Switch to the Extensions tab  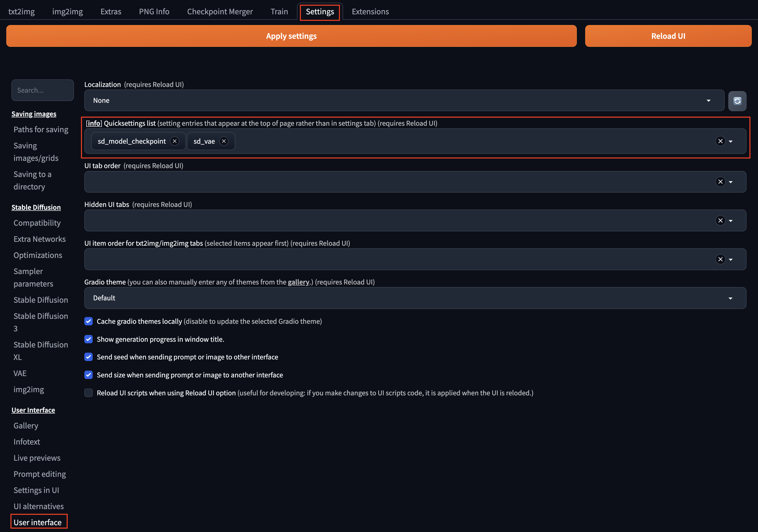[x=370, y=11]
